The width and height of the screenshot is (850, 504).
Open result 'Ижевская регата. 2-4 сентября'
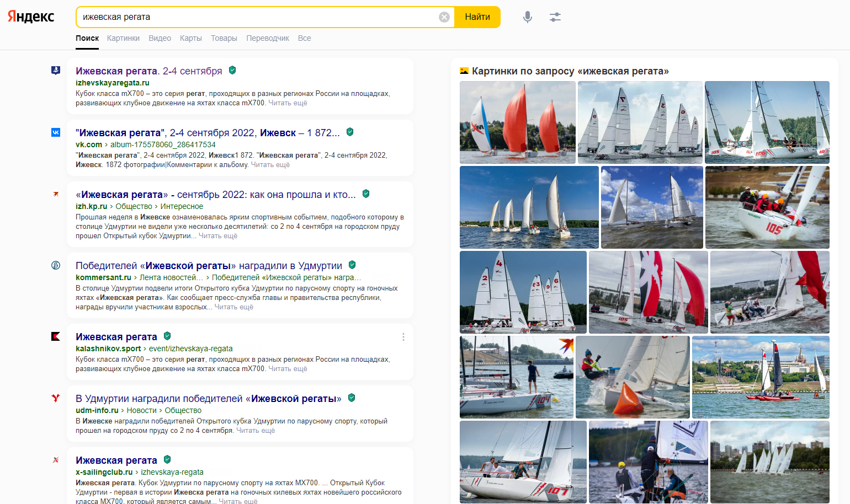coord(149,71)
